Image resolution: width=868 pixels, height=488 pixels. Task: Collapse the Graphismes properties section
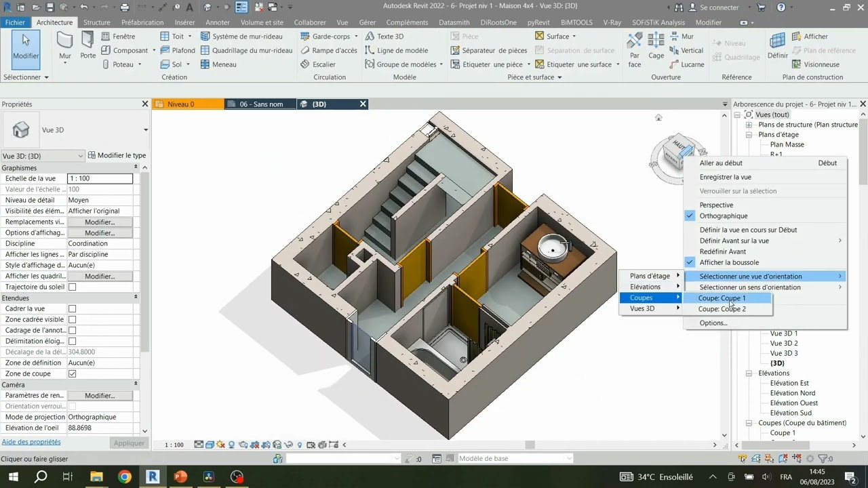tap(136, 167)
